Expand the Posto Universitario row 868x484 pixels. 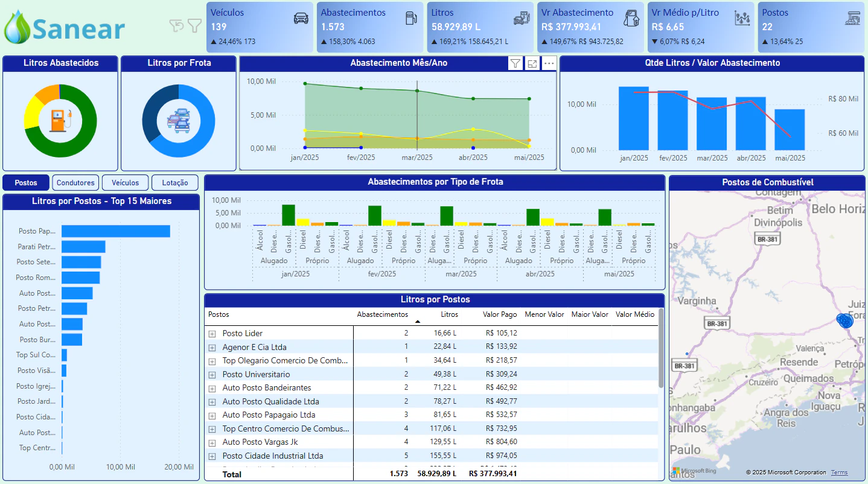[x=212, y=375]
